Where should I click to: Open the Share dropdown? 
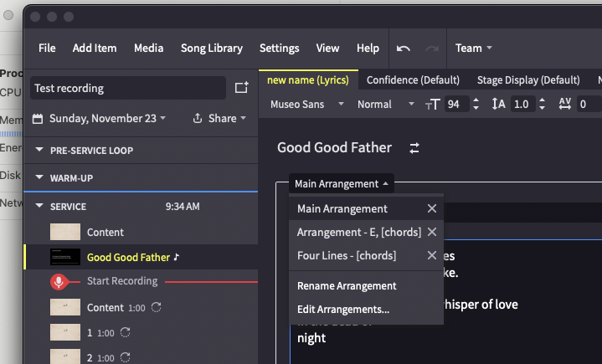[x=227, y=118]
